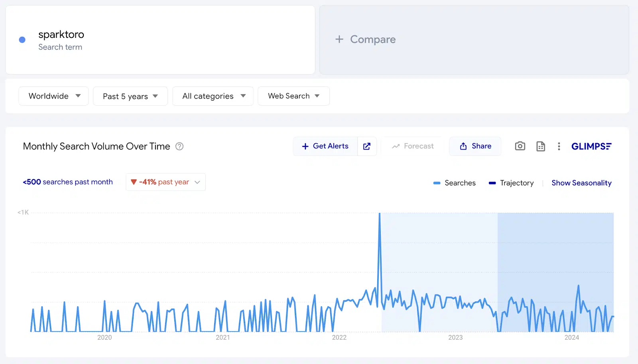Click the Share button
The height and width of the screenshot is (364, 638).
click(x=475, y=146)
